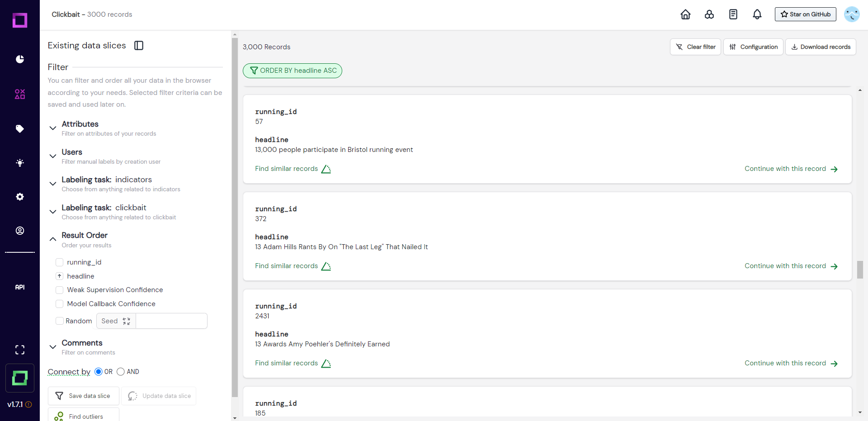
Task: Toggle fullscreen mode icon in sidebar
Action: pyautogui.click(x=20, y=350)
